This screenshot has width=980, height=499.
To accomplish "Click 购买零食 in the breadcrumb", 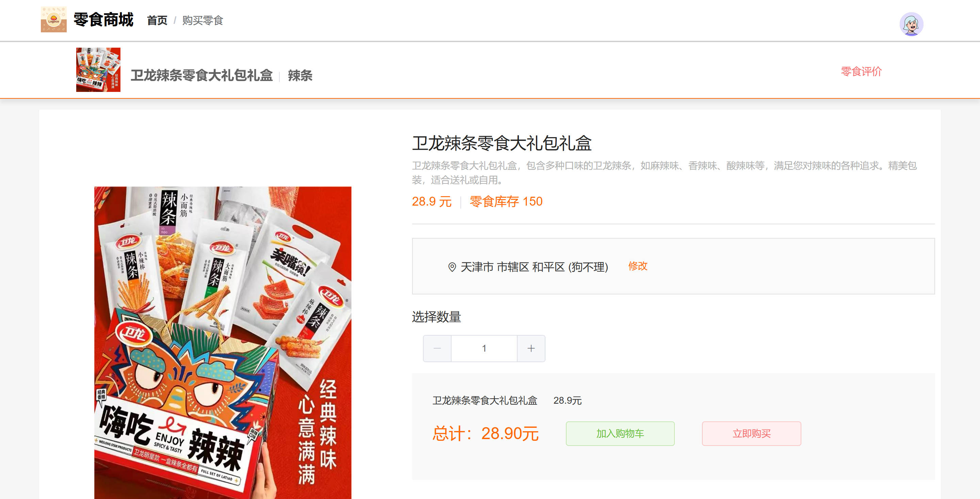I will (202, 20).
